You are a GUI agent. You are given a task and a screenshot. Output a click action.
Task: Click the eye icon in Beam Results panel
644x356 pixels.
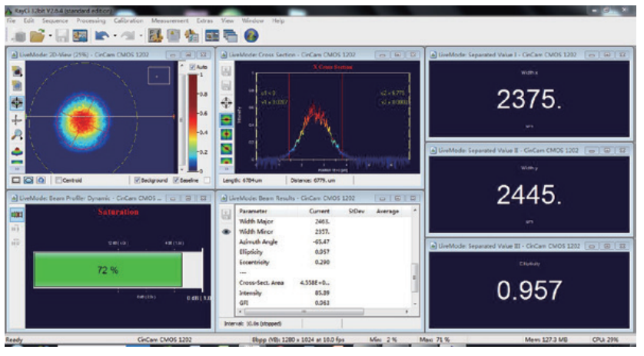[x=227, y=230]
